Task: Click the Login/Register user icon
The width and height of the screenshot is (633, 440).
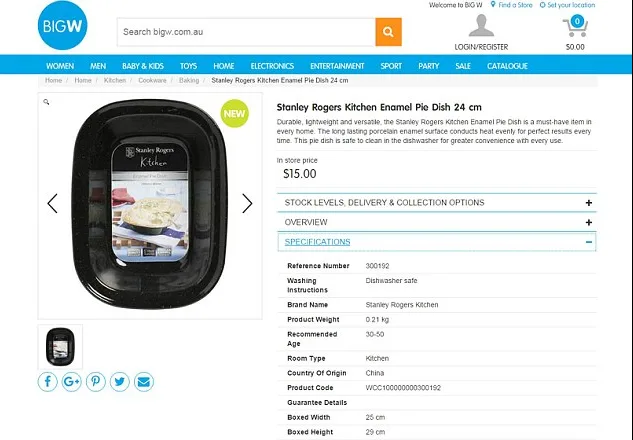Action: pyautogui.click(x=481, y=25)
